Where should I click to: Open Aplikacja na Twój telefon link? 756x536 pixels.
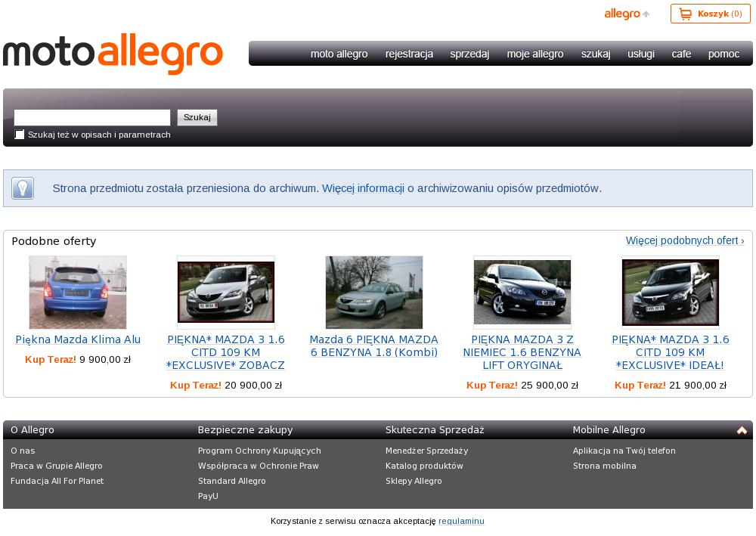tap(624, 451)
